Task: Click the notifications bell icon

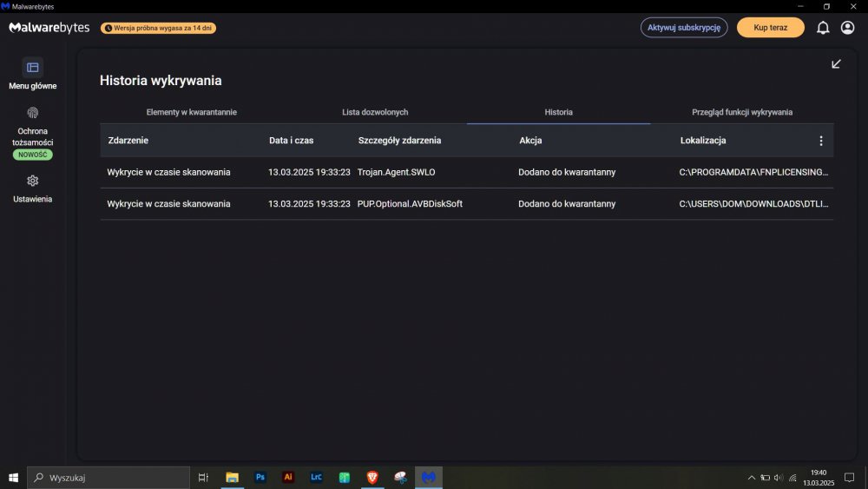Action: coord(823,28)
